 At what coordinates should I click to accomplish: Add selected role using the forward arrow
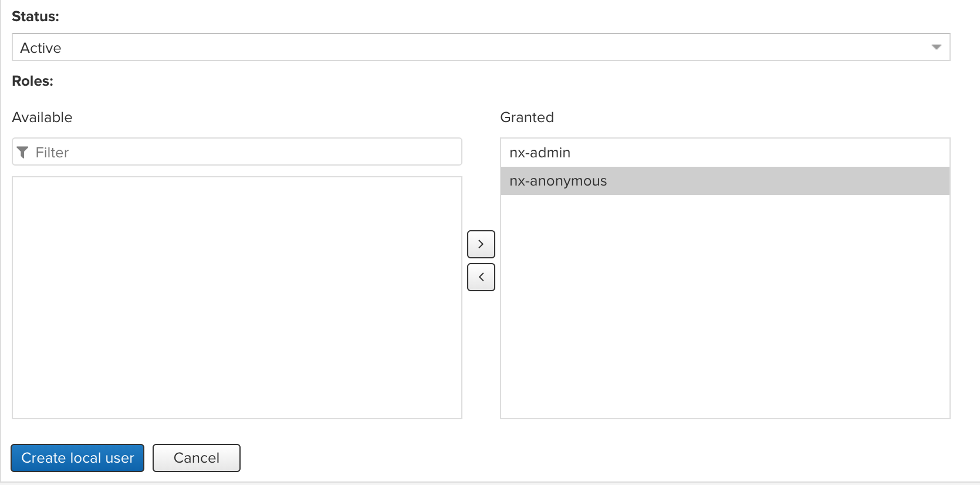(481, 244)
